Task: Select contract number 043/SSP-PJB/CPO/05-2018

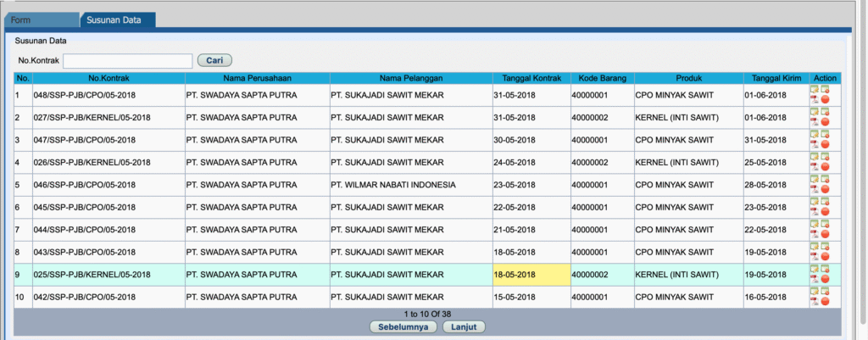Action: click(85, 252)
